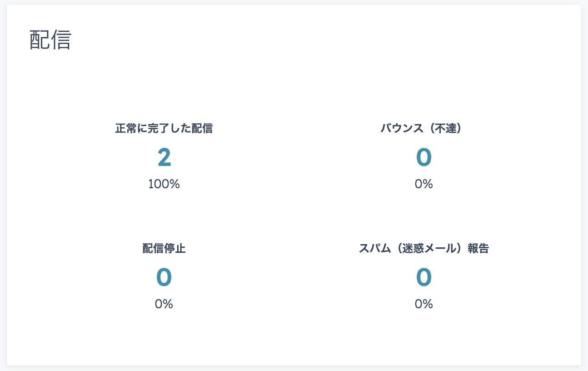Click the 0% under バウンス（不達）
The width and height of the screenshot is (588, 371).
424,184
